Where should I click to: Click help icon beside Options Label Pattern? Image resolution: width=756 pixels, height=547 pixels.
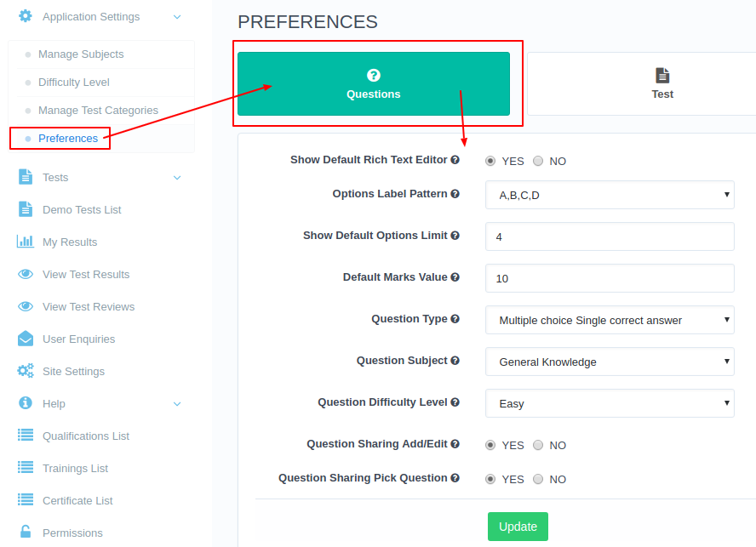coord(455,194)
